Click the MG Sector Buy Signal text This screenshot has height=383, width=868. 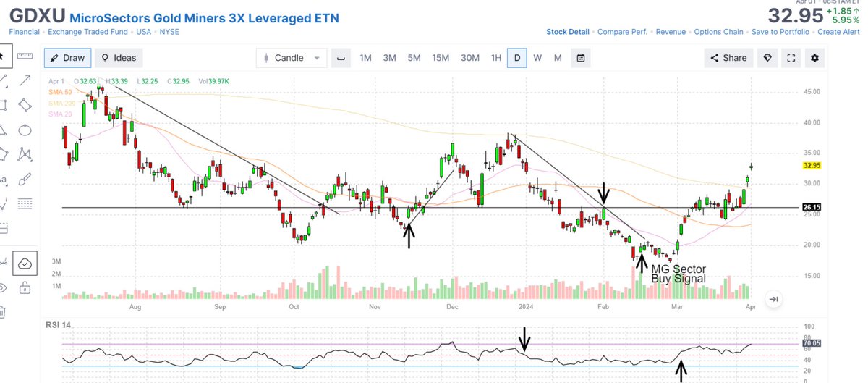[678, 274]
